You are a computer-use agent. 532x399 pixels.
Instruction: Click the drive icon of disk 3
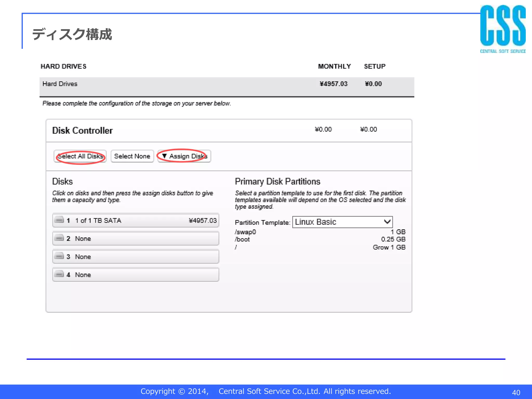[x=59, y=256]
